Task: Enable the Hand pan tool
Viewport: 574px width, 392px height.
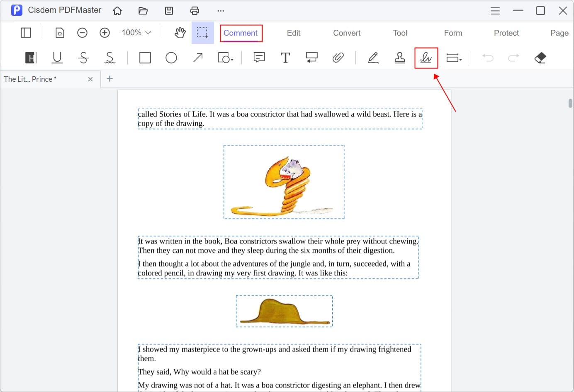Action: pos(180,32)
